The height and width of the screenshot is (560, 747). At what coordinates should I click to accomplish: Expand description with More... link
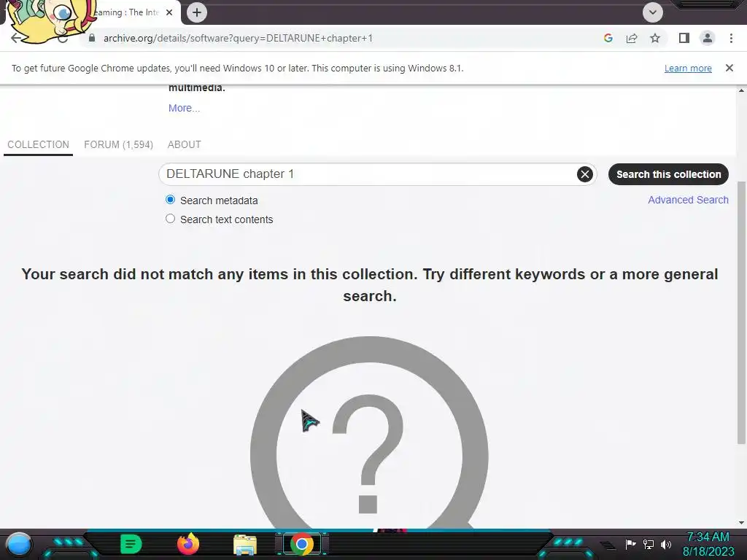click(x=184, y=108)
